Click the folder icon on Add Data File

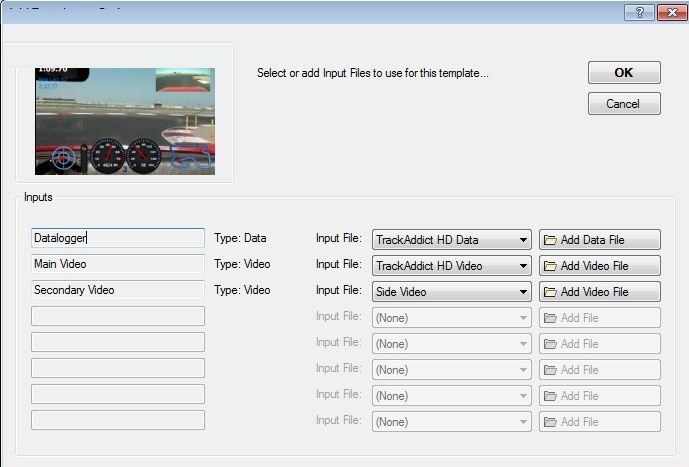(550, 240)
